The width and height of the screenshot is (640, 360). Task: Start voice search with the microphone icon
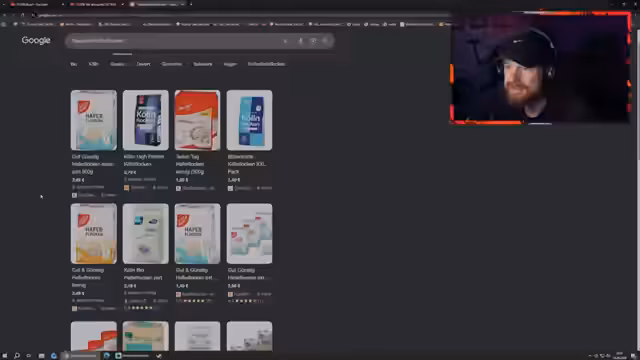(301, 41)
